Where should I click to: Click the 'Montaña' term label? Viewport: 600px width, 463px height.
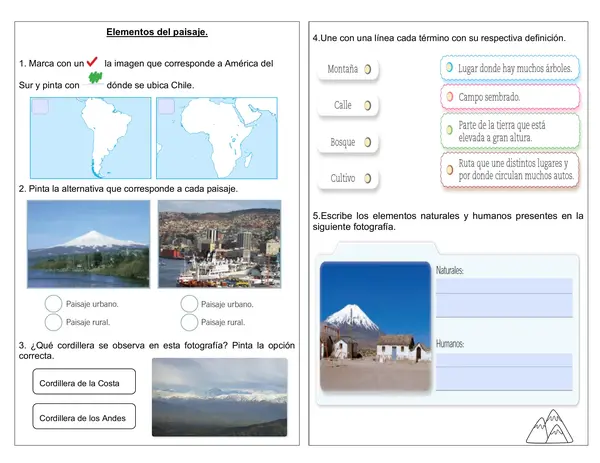point(343,69)
